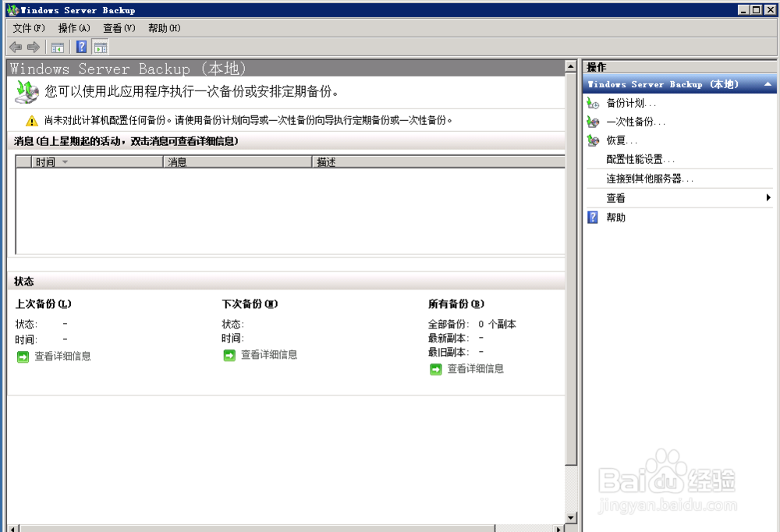Collapse the Windows Server Backup (本地) actions section

click(x=768, y=84)
